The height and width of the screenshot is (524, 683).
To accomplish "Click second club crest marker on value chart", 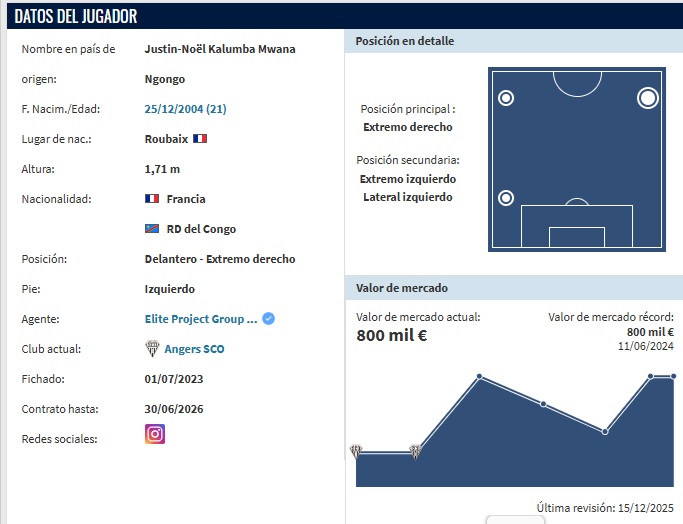I will pos(415,451).
